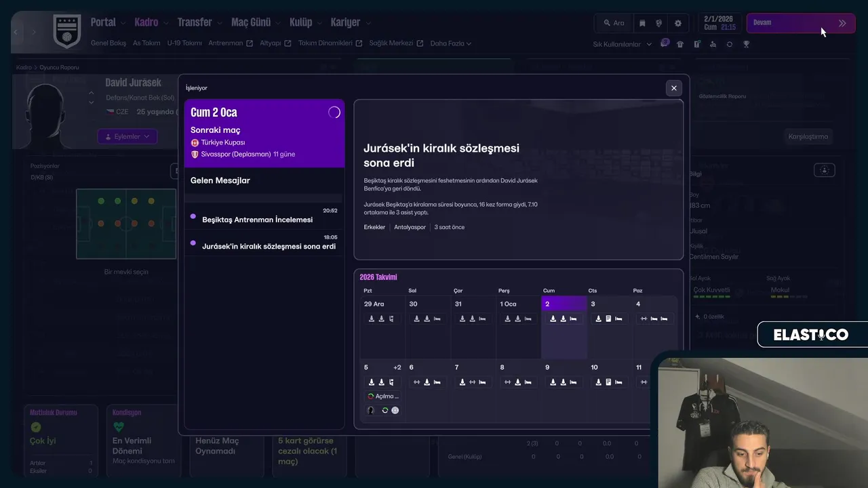This screenshot has width=868, height=488.
Task: Click the gym dumbbell icon on day 6
Action: pos(417,382)
